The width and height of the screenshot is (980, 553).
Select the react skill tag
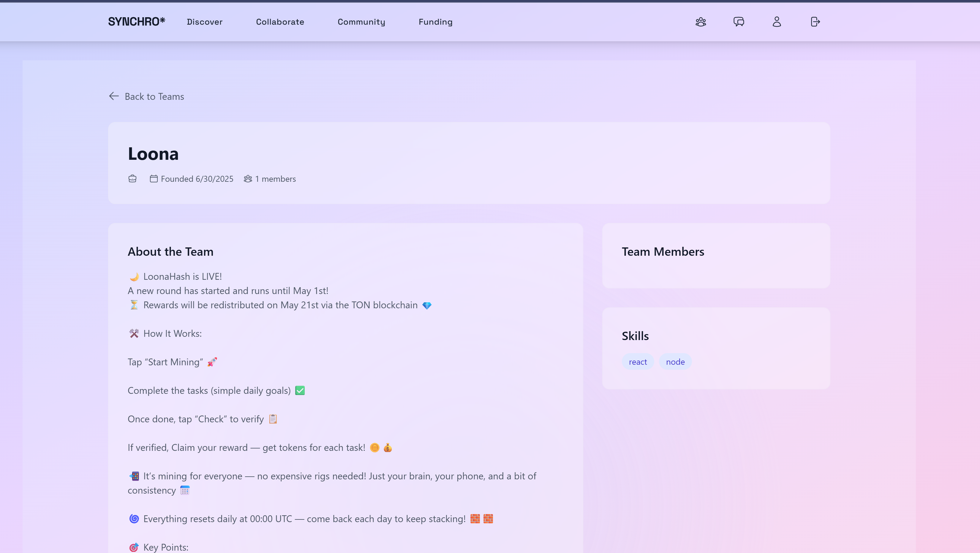[x=638, y=362]
